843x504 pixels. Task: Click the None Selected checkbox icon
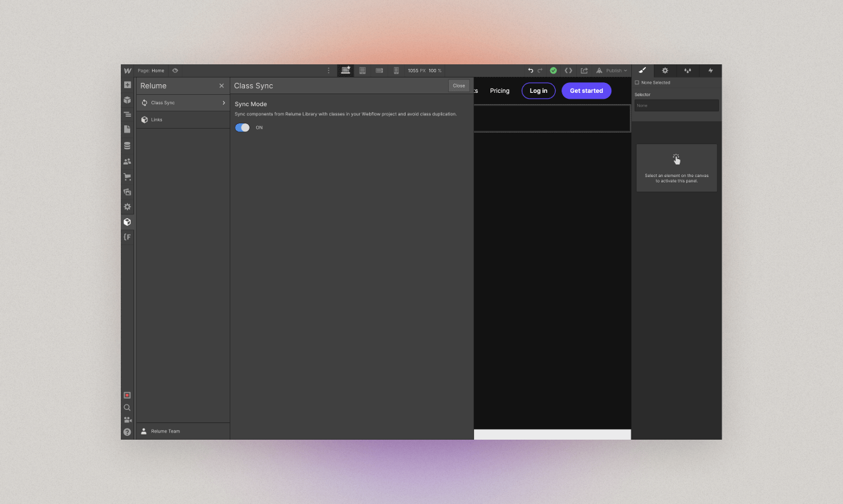pos(637,83)
